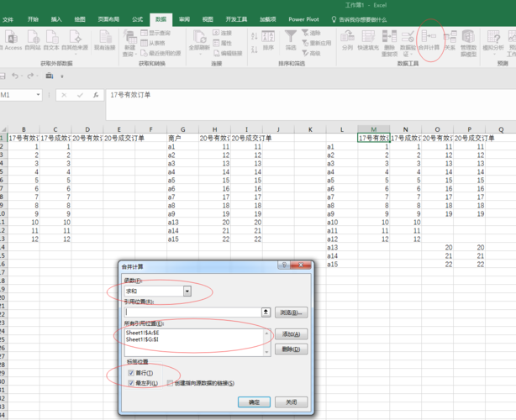Click Sort A to Z icon

coord(255,36)
